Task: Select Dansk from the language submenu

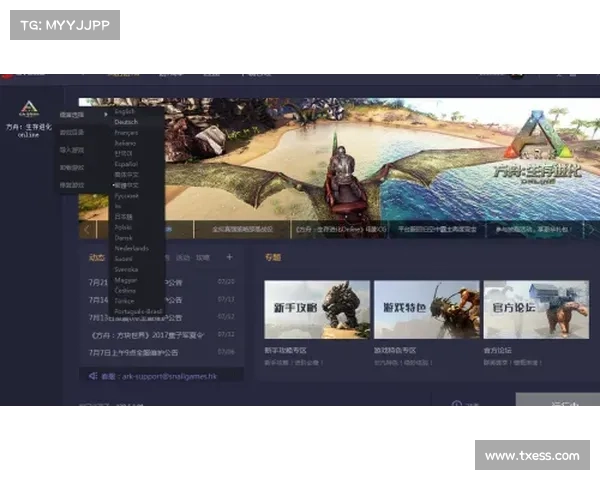Action: click(123, 238)
